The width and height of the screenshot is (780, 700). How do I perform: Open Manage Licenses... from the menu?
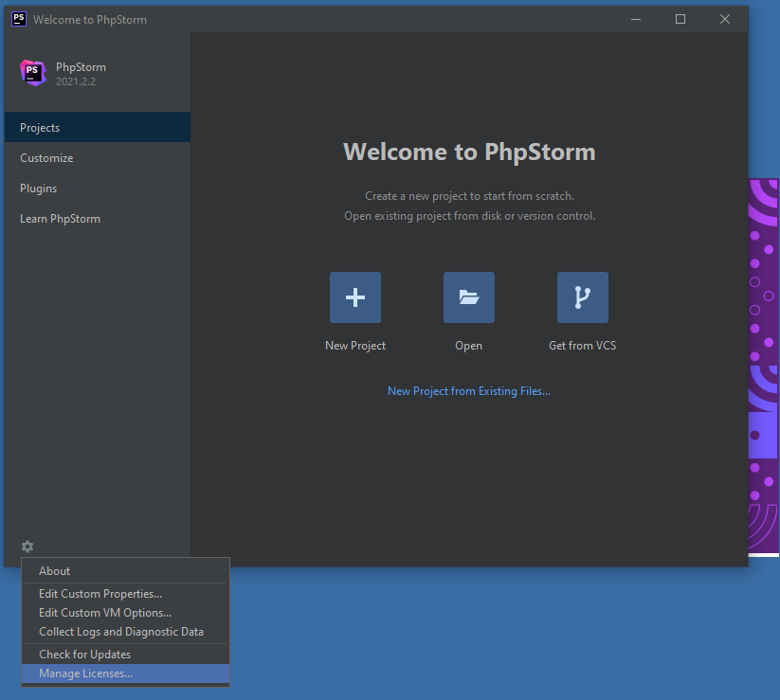click(x=125, y=673)
